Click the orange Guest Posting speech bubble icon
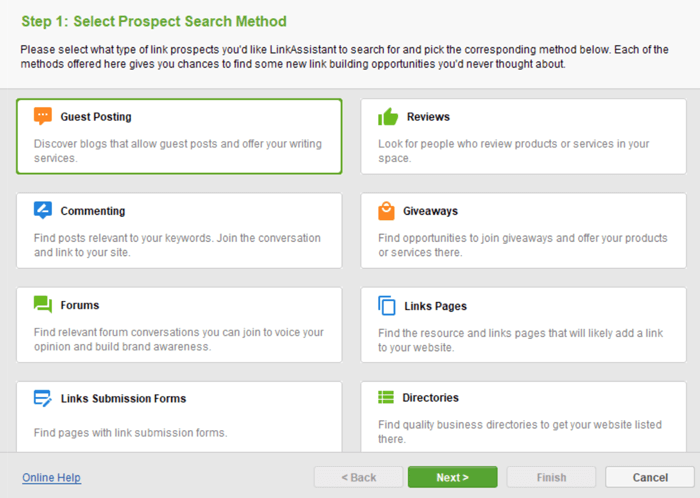Image resolution: width=700 pixels, height=498 pixels. point(42,116)
